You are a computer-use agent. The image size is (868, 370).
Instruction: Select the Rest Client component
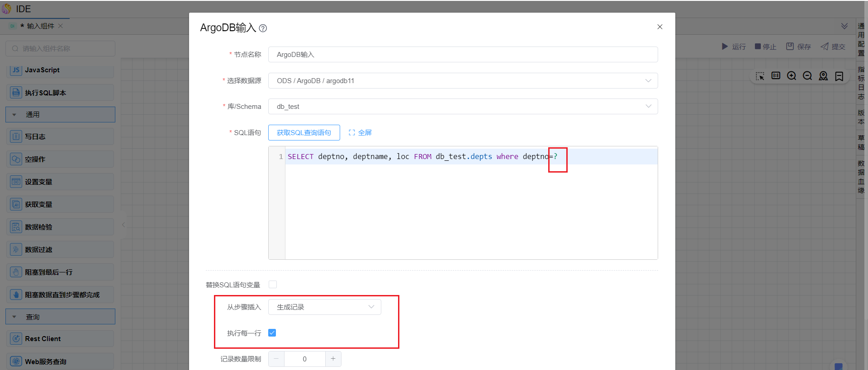[60, 339]
